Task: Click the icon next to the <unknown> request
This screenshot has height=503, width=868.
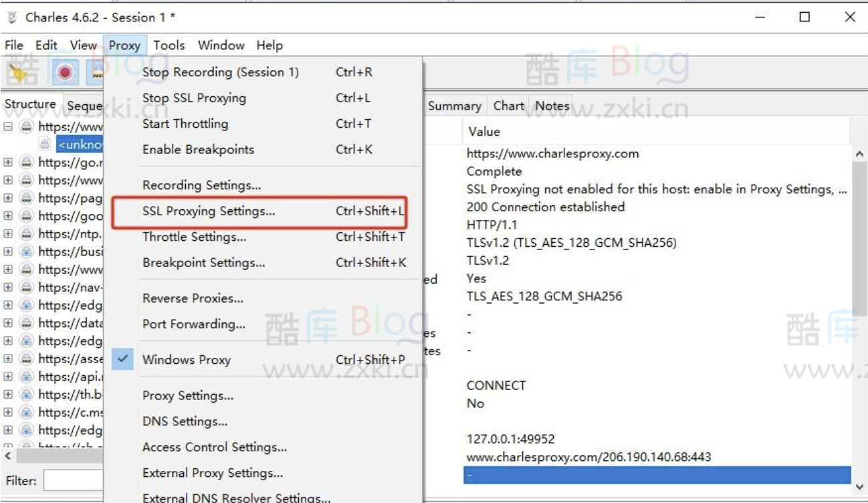Action: 45,144
